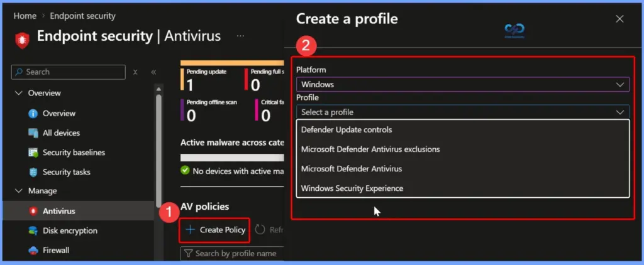The image size is (644, 265).
Task: Click the filter icon in profile search
Action: click(x=188, y=253)
